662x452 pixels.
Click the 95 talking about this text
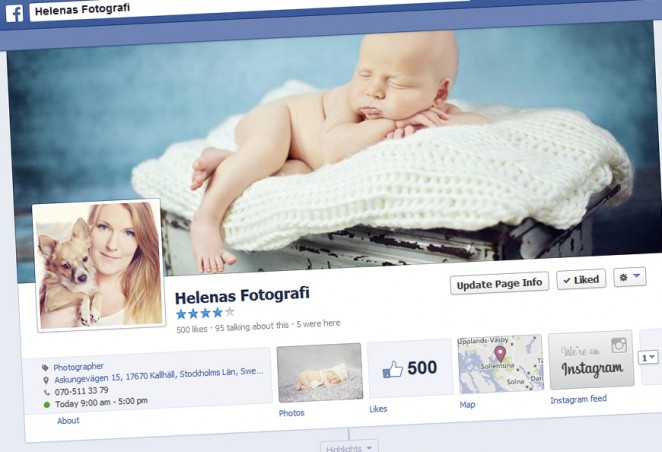pyautogui.click(x=252, y=326)
